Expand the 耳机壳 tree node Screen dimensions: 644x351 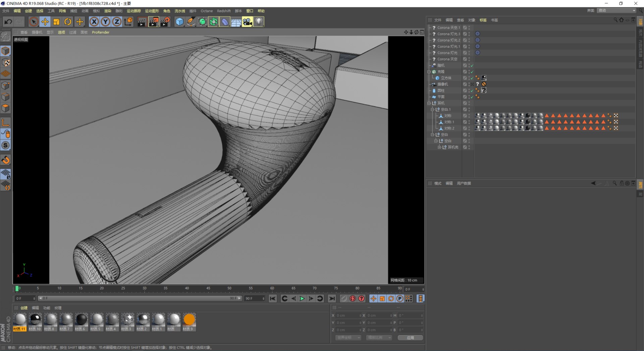pyautogui.click(x=439, y=147)
